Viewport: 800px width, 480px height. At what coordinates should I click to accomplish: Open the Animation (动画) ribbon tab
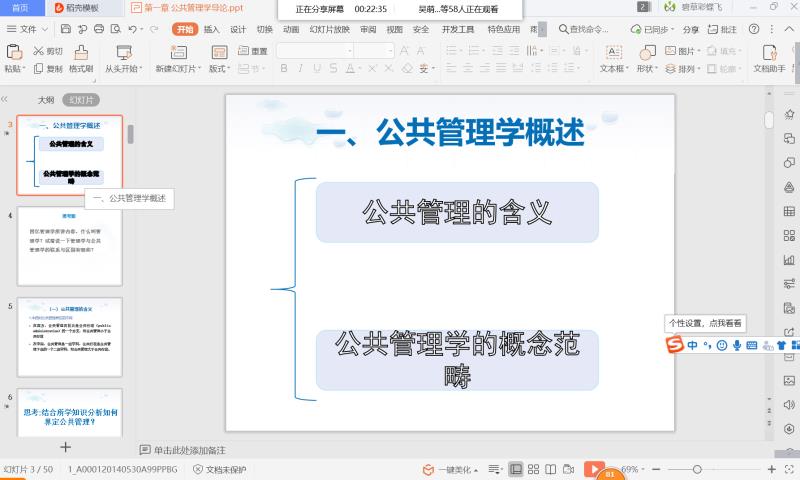click(291, 30)
